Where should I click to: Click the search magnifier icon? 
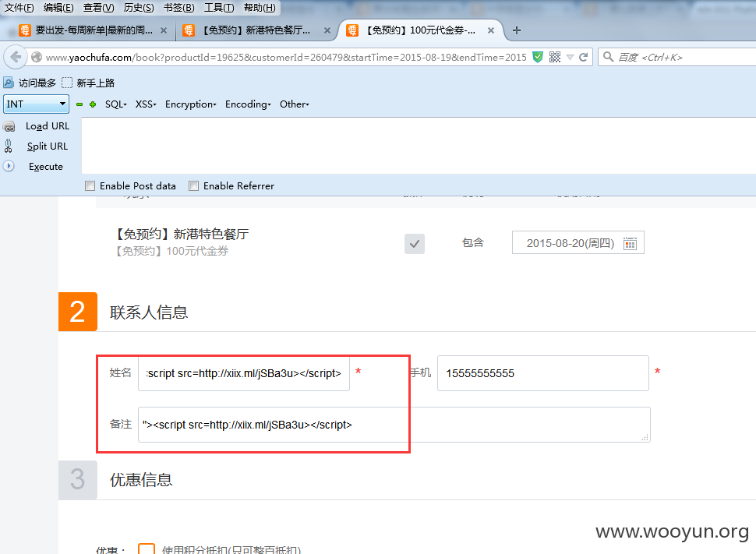(x=609, y=57)
